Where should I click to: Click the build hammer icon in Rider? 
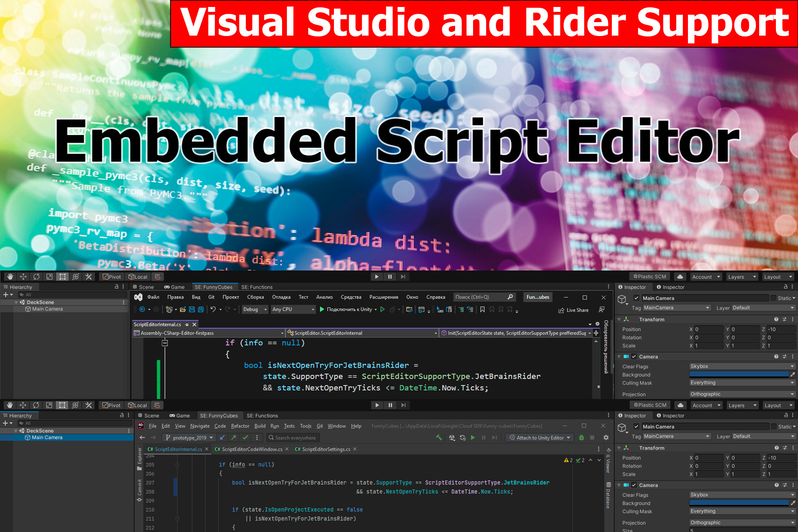pyautogui.click(x=439, y=437)
